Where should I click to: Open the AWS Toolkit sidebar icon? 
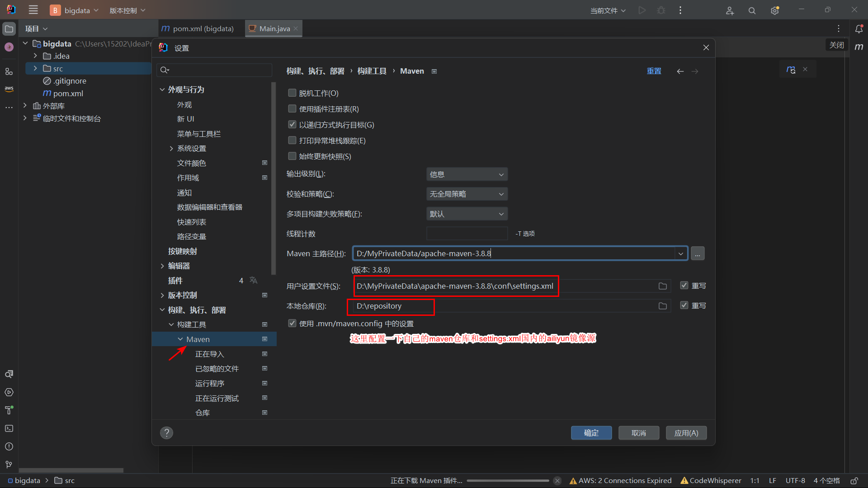[x=9, y=89]
